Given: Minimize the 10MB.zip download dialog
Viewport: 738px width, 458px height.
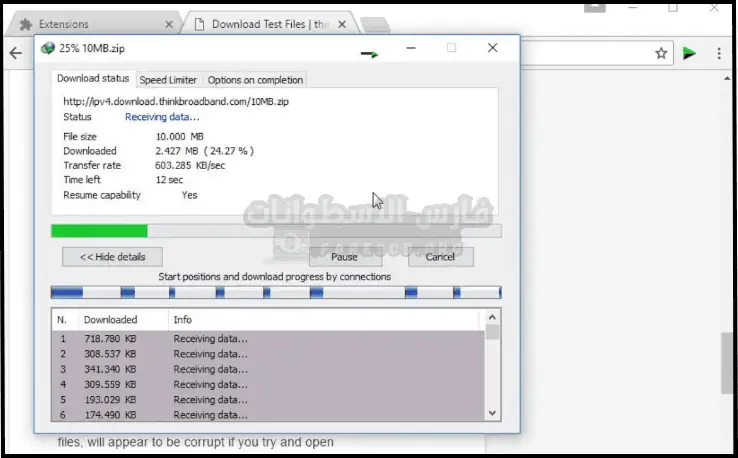Looking at the screenshot, I should click(x=411, y=48).
